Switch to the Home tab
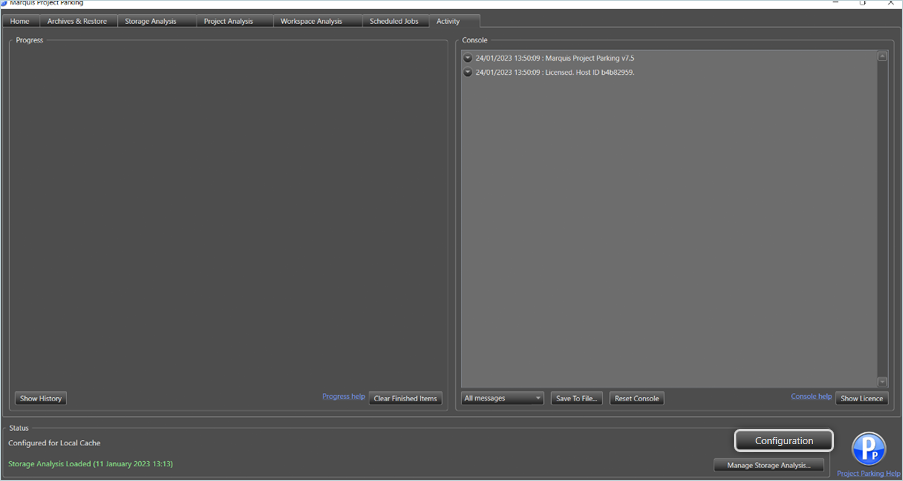 pos(20,21)
